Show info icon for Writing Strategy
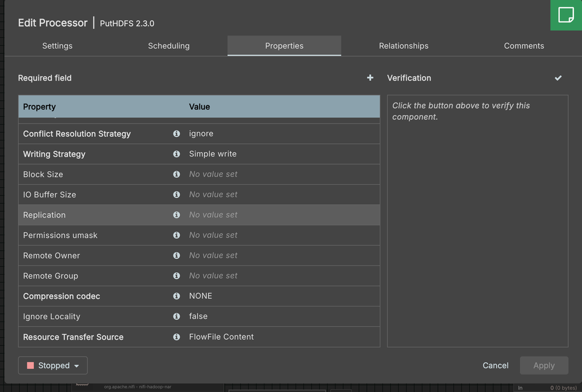Image resolution: width=582 pixels, height=392 pixels. pos(177,154)
